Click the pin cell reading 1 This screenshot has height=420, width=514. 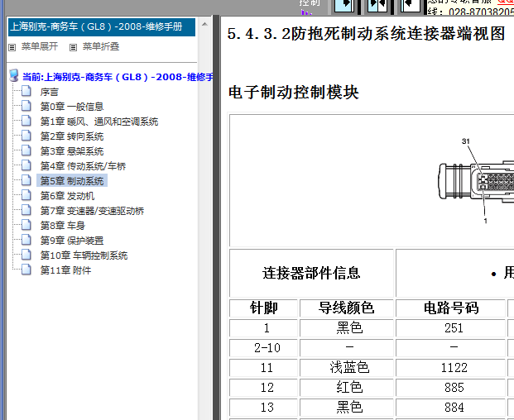pos(263,328)
